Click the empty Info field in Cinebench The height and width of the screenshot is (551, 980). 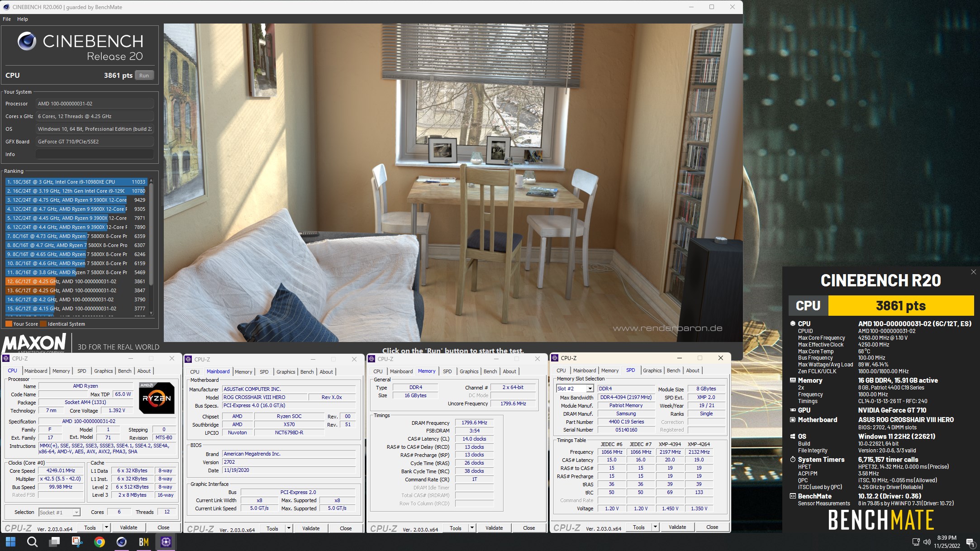(x=95, y=154)
